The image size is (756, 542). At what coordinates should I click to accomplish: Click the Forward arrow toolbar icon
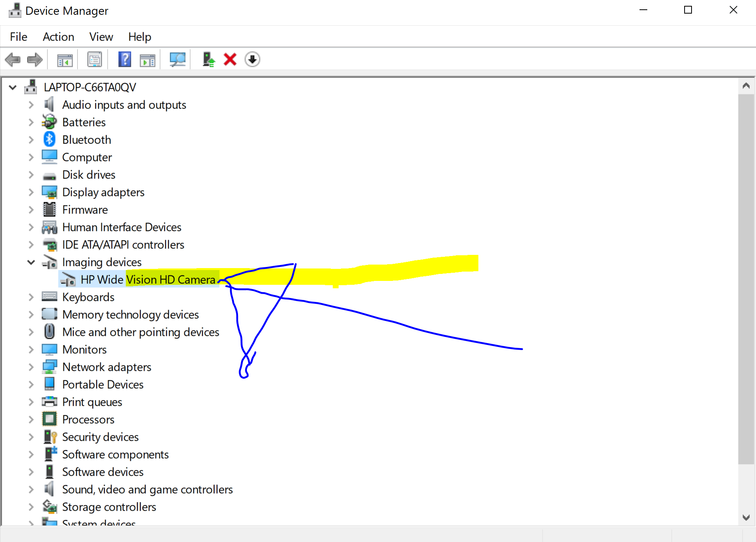coord(35,60)
